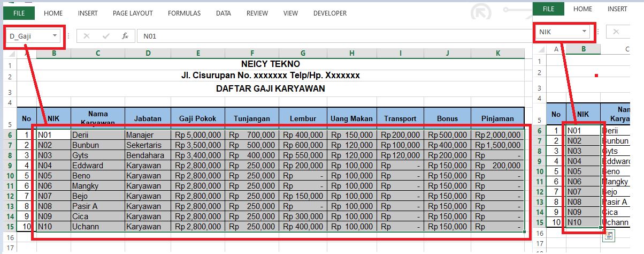Screen dimensions: 644x254
Task: Click the Gaji Pokok header cell
Action: pos(198,118)
